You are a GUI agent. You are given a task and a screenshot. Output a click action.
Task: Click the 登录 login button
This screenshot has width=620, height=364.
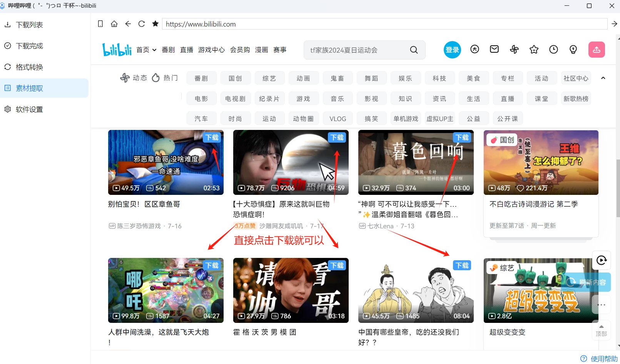tap(452, 50)
